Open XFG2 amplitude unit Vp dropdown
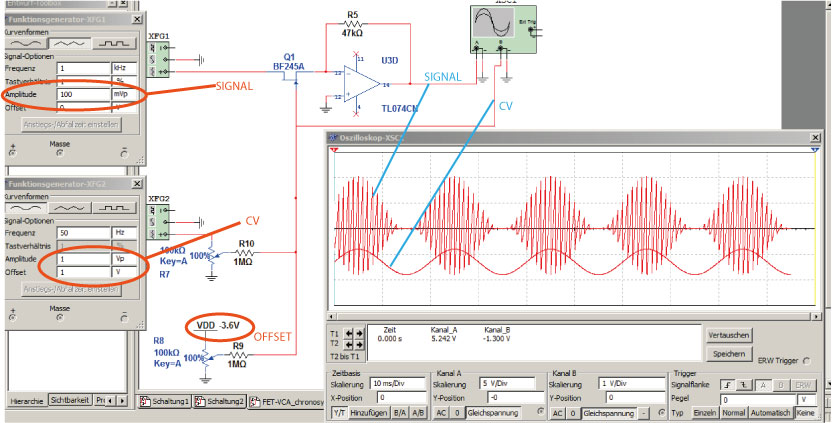This screenshot has height=423, width=832. [123, 258]
